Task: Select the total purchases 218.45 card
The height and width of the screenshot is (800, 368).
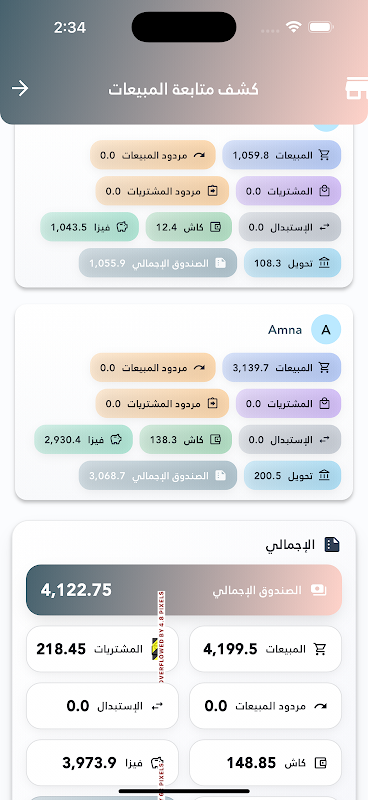Action: click(102, 649)
